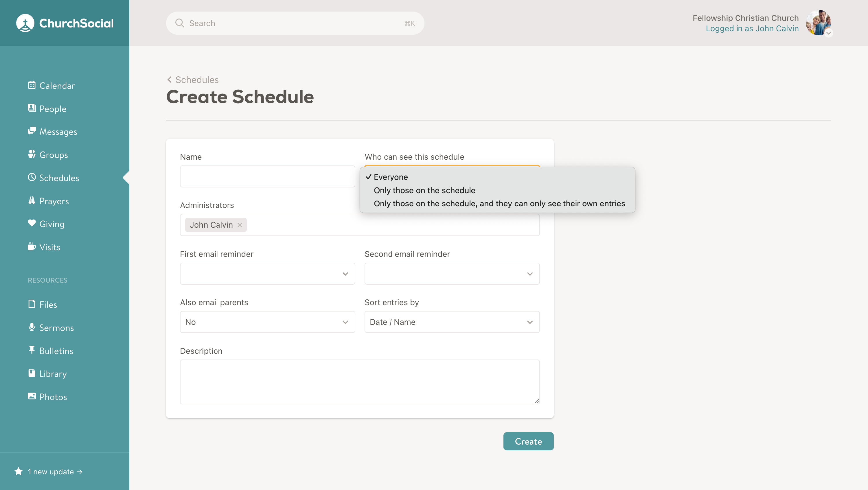Open the Calendar icon in the sidebar
This screenshot has width=868, height=490.
click(32, 85)
